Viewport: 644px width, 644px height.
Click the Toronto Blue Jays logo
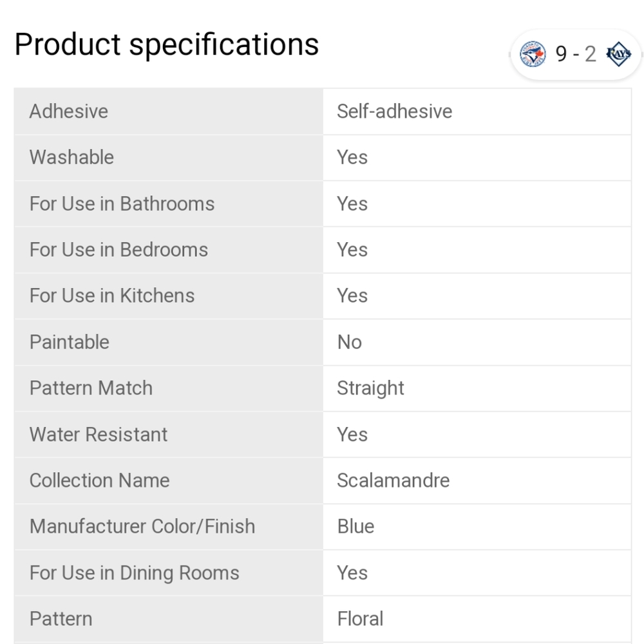533,55
